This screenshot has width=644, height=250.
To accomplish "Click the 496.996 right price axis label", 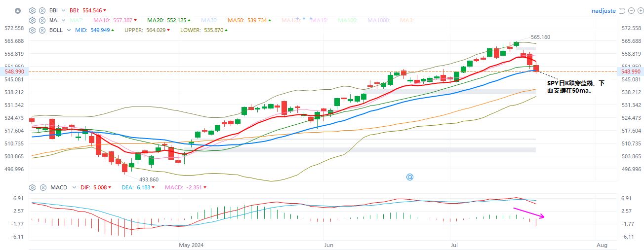I will pos(631,169).
